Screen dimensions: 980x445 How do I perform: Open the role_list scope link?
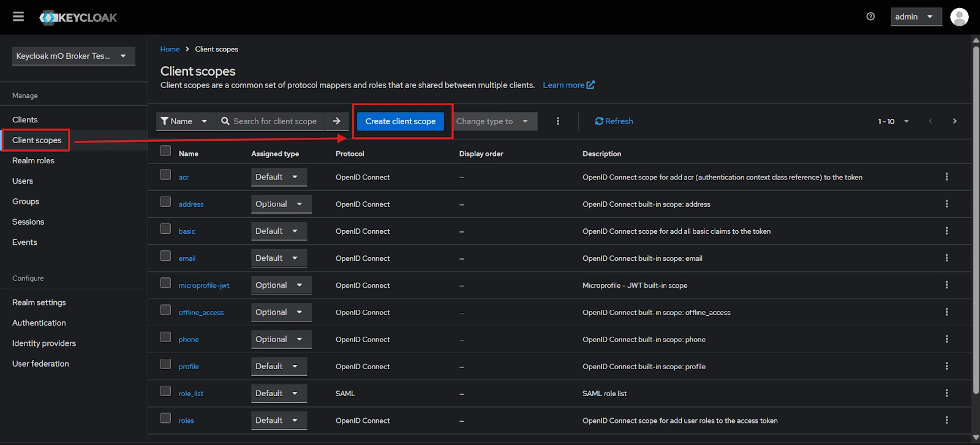190,394
